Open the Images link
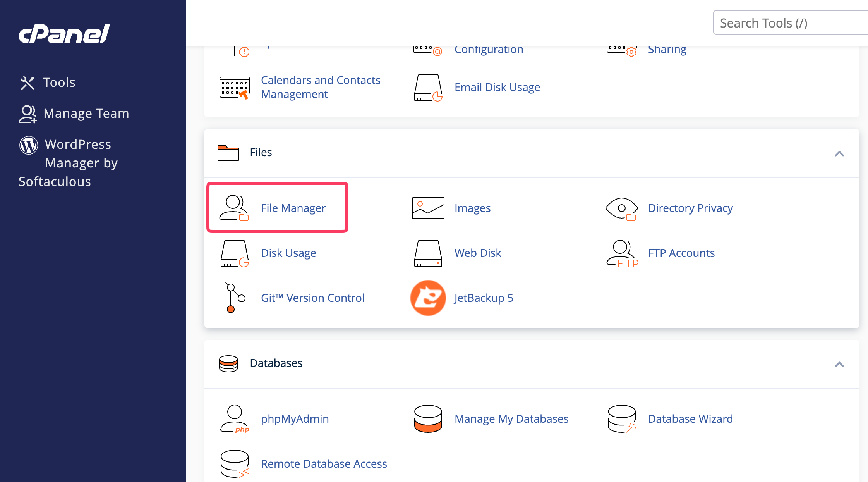Image resolution: width=868 pixels, height=482 pixels. tap(473, 208)
